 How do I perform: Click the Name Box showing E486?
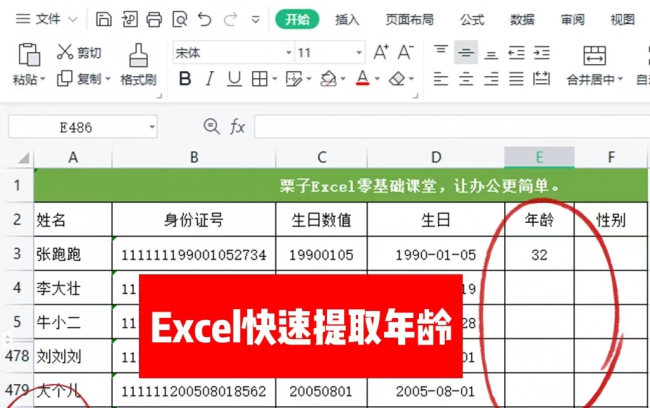pyautogui.click(x=83, y=127)
